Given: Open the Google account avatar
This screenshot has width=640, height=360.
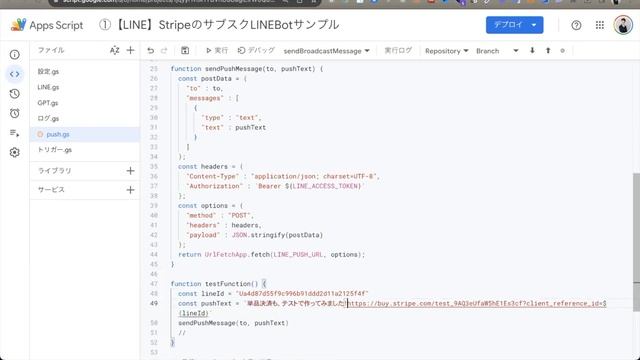Looking at the screenshot, I should pos(623,25).
